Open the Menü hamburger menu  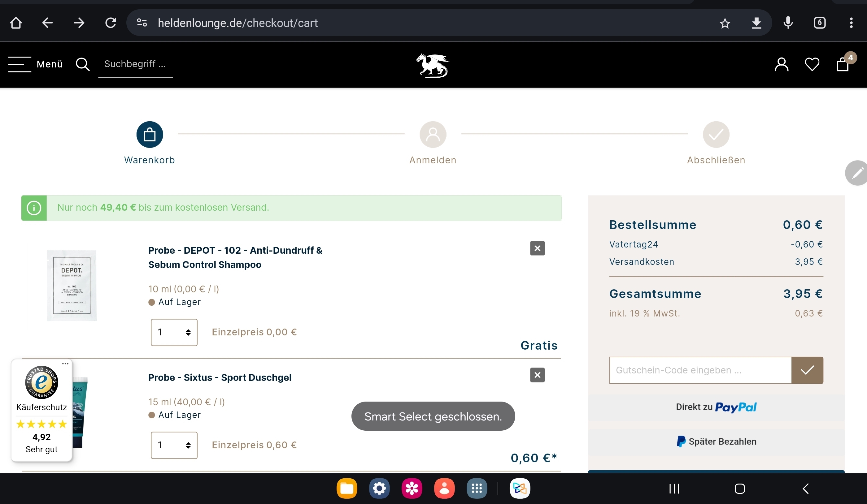[35, 64]
